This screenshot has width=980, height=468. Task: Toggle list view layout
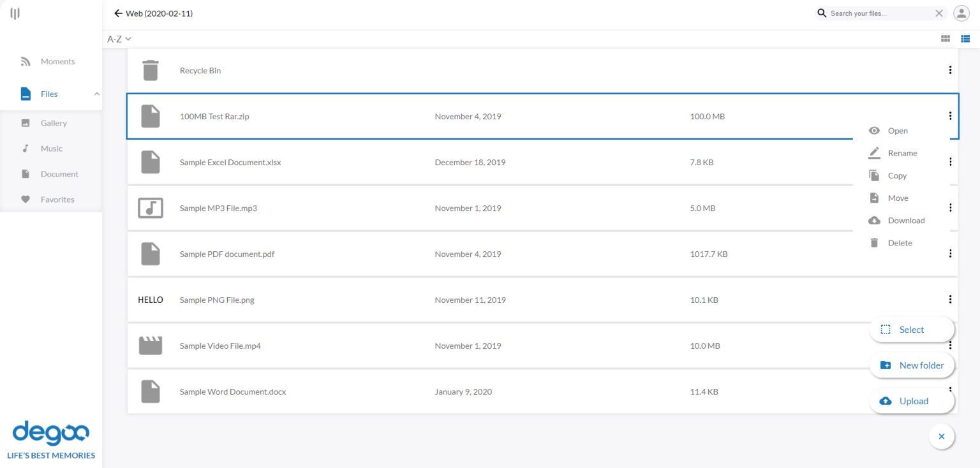pyautogui.click(x=965, y=38)
